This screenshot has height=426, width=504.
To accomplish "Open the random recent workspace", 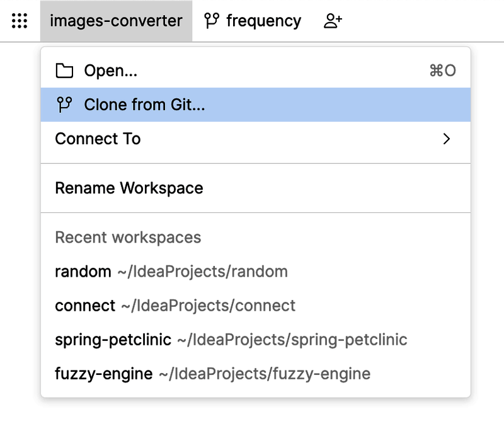I will click(83, 272).
